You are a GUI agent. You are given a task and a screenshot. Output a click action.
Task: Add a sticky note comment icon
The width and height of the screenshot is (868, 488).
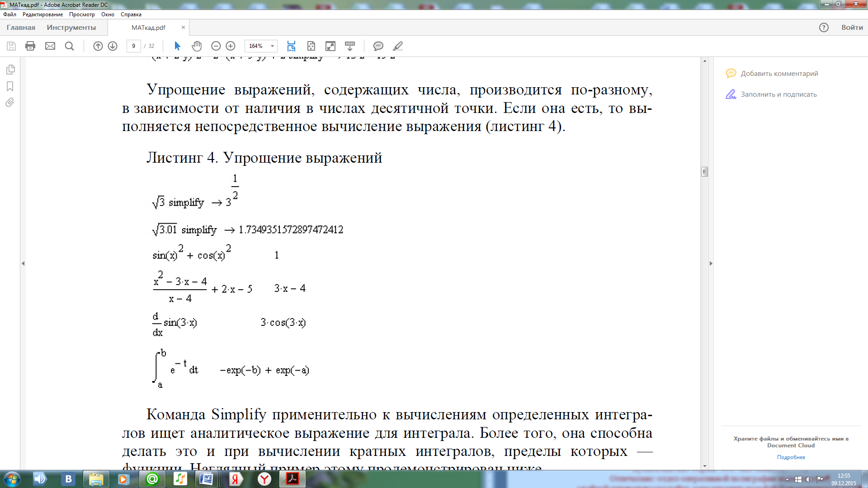(378, 46)
